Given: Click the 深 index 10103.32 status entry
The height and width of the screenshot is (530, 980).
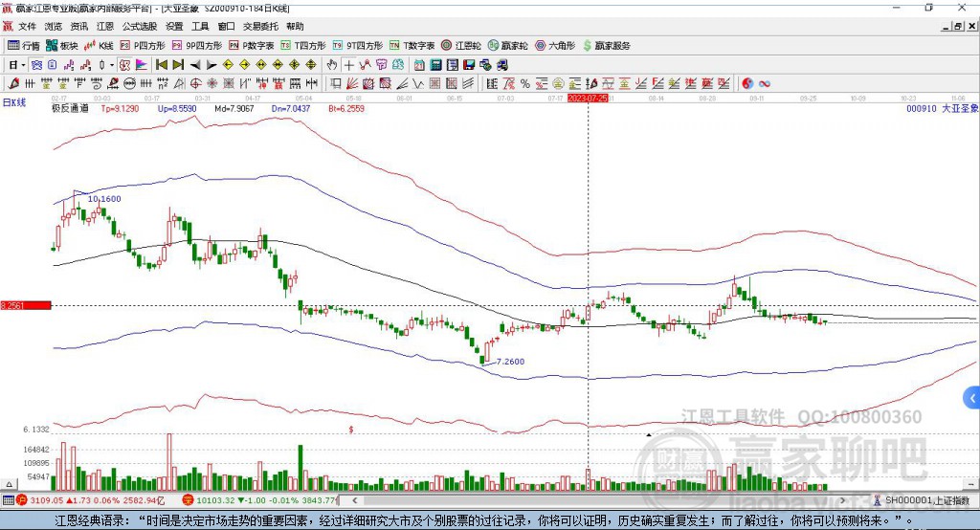Looking at the screenshot, I should point(260,500).
